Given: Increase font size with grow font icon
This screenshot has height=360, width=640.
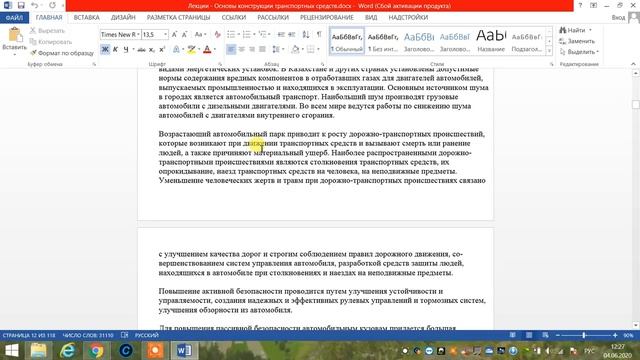Looking at the screenshot, I should point(174,35).
